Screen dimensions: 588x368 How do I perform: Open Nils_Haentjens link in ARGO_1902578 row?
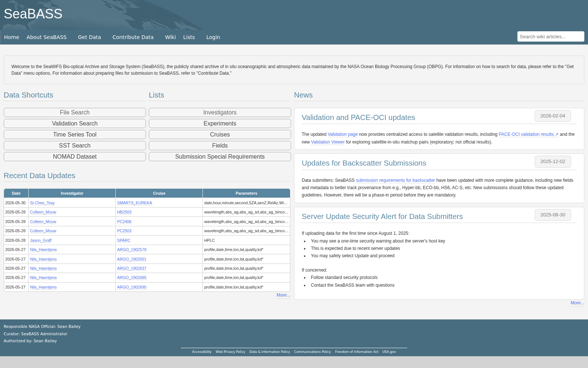43,250
